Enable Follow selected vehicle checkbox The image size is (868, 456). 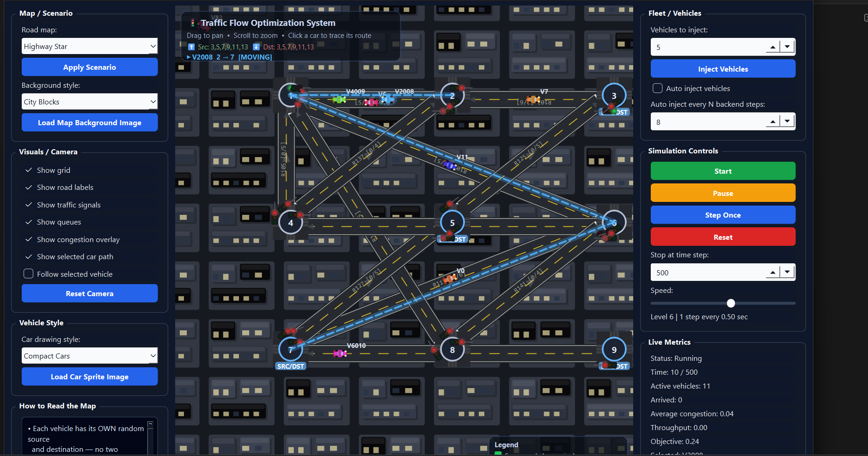pyautogui.click(x=29, y=274)
